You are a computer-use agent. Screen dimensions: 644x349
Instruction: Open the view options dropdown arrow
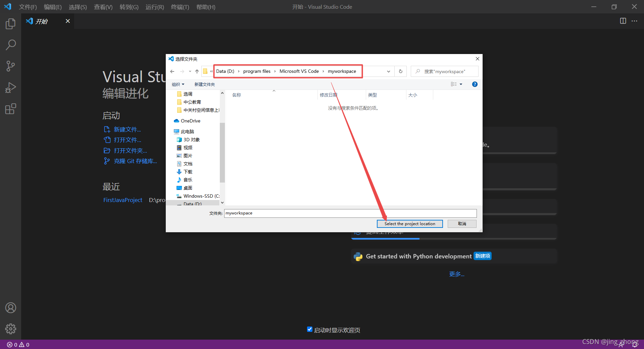461,84
